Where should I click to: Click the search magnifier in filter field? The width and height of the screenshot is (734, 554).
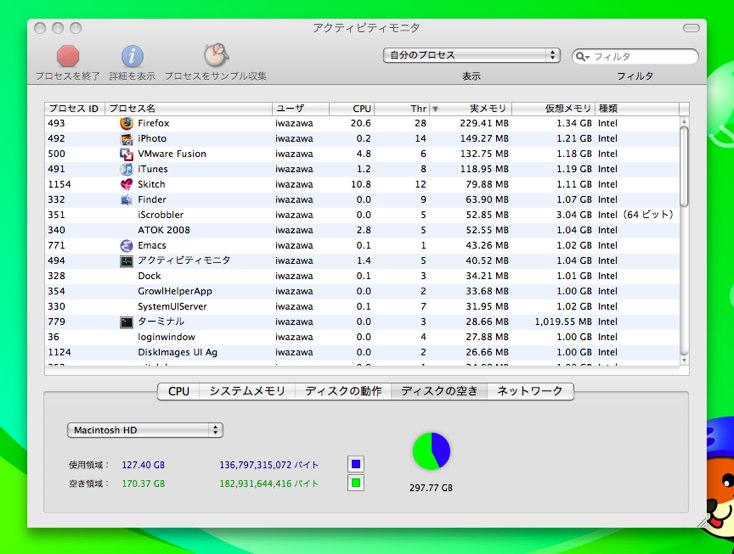point(581,57)
